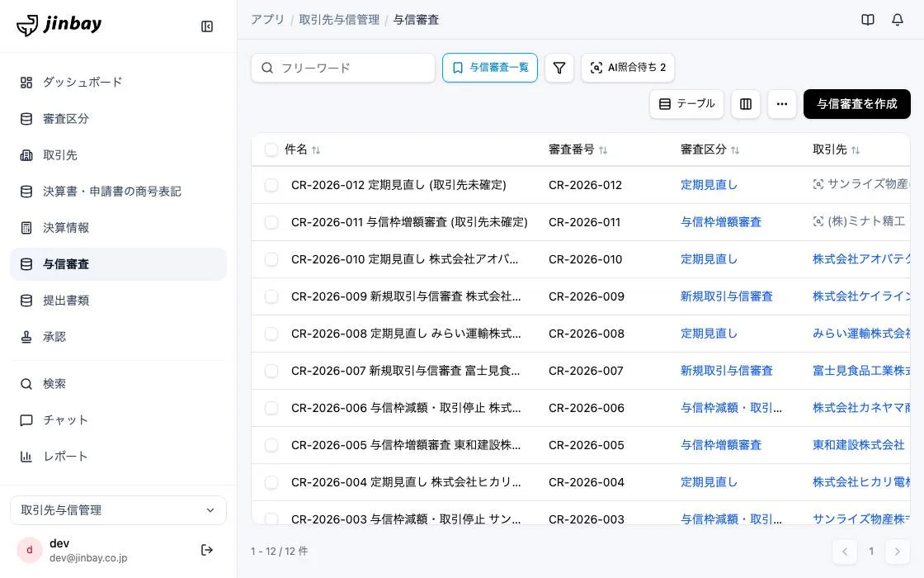
Task: Open 新規取引与信審査 link in CR-2026-009 row
Action: 727,296
